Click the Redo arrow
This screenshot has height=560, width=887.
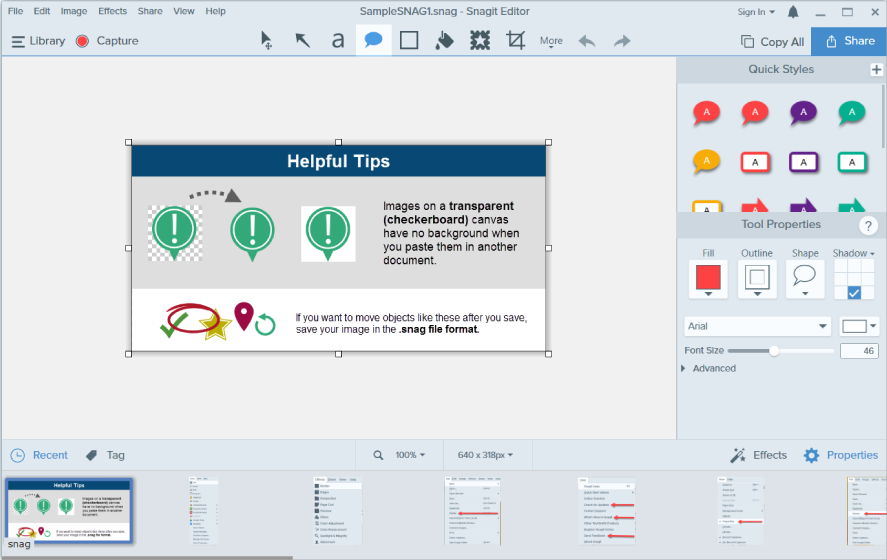[622, 41]
